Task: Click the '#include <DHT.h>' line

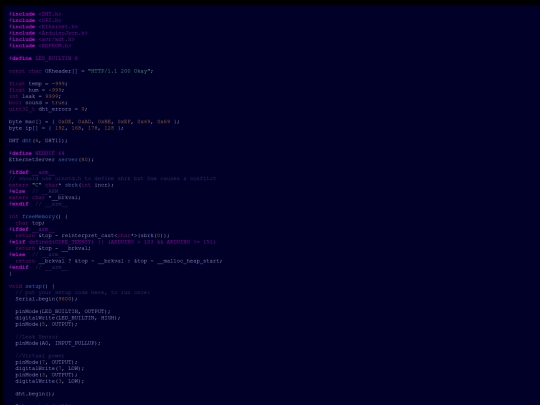Action: point(35,14)
